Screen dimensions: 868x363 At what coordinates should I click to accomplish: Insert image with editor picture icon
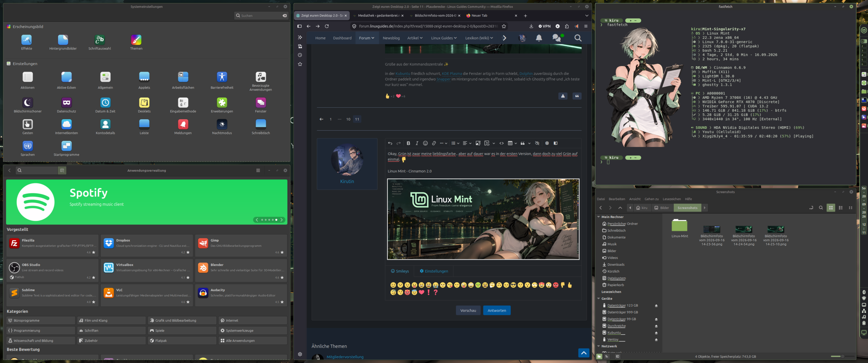tap(478, 143)
